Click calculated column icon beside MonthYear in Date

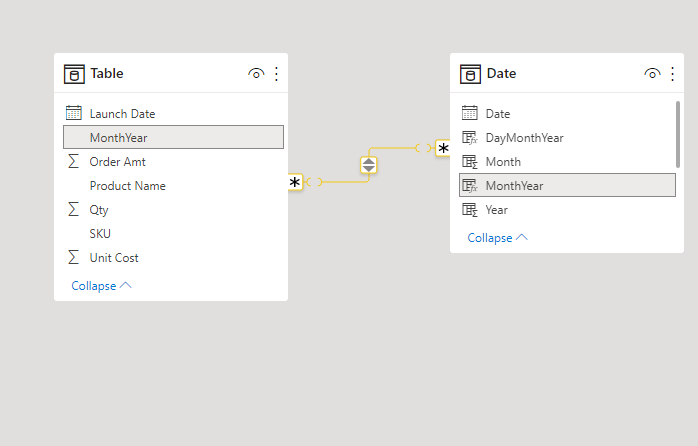click(470, 186)
